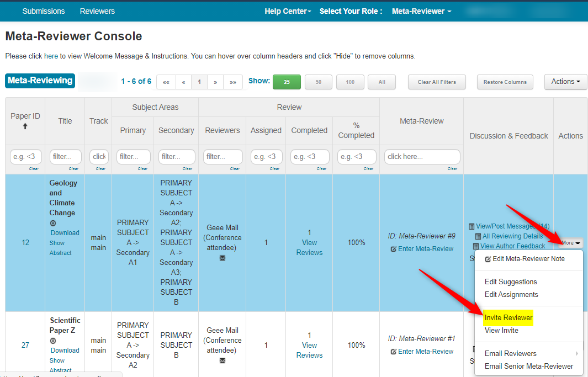Click the Paper ID sort arrow icon

[25, 126]
